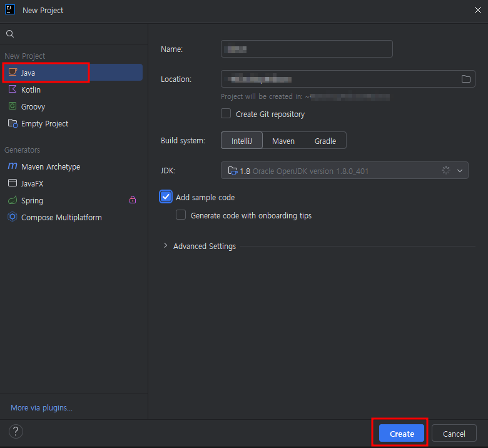488x448 pixels.
Task: Click the search magnifier icon
Action: tap(10, 34)
